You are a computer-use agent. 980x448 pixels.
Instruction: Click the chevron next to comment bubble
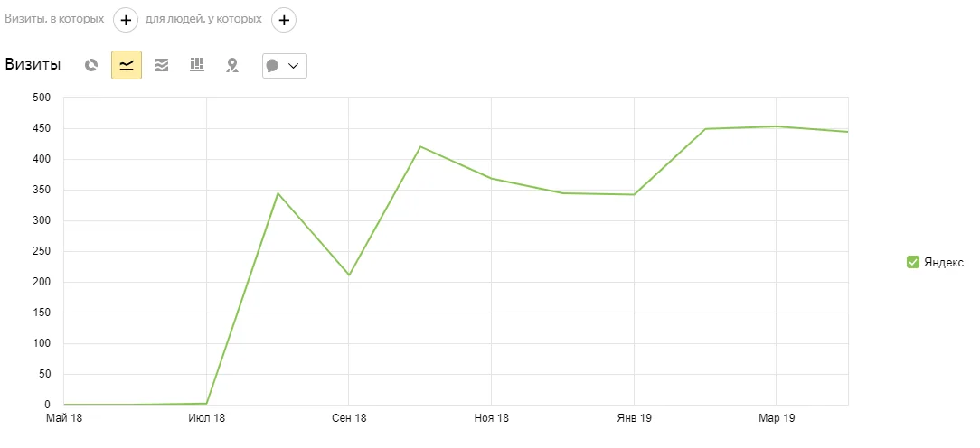click(294, 66)
